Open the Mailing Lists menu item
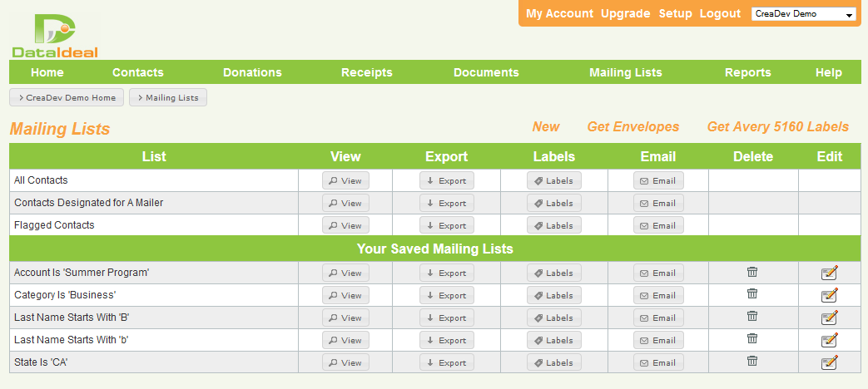Screen dimensions: 868x389 coord(626,72)
